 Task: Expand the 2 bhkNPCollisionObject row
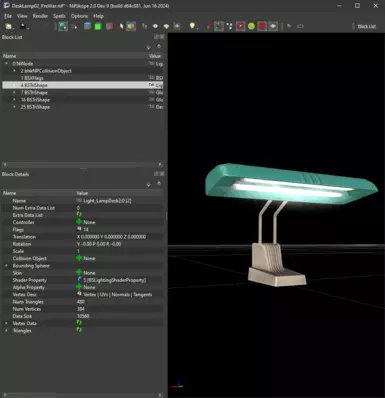point(14,71)
